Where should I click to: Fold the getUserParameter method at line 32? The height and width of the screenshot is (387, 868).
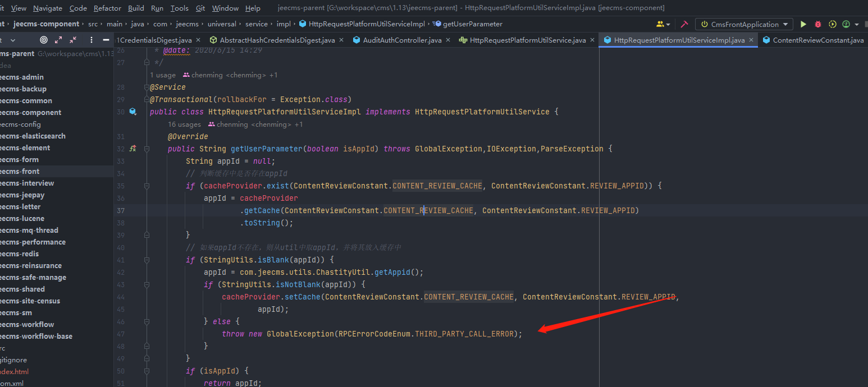click(x=147, y=149)
